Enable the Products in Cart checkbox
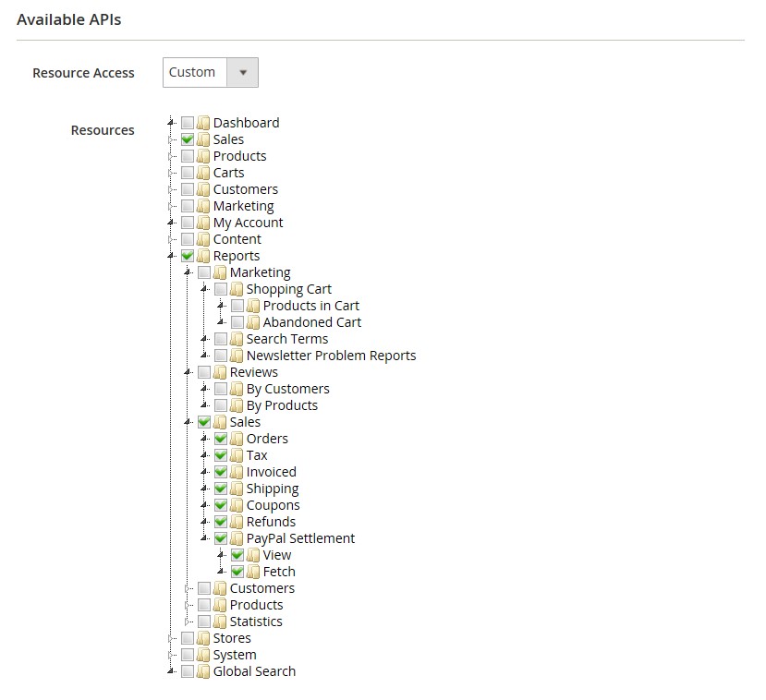 pos(237,306)
